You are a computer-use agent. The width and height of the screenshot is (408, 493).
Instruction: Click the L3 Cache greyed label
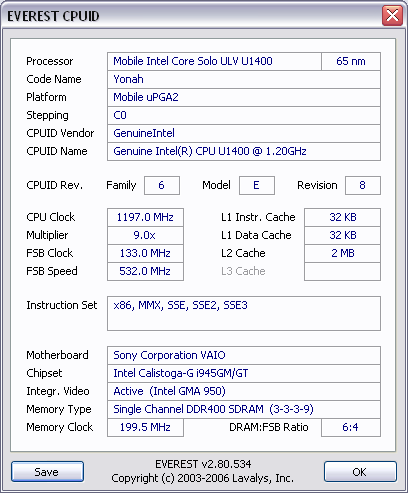243,271
